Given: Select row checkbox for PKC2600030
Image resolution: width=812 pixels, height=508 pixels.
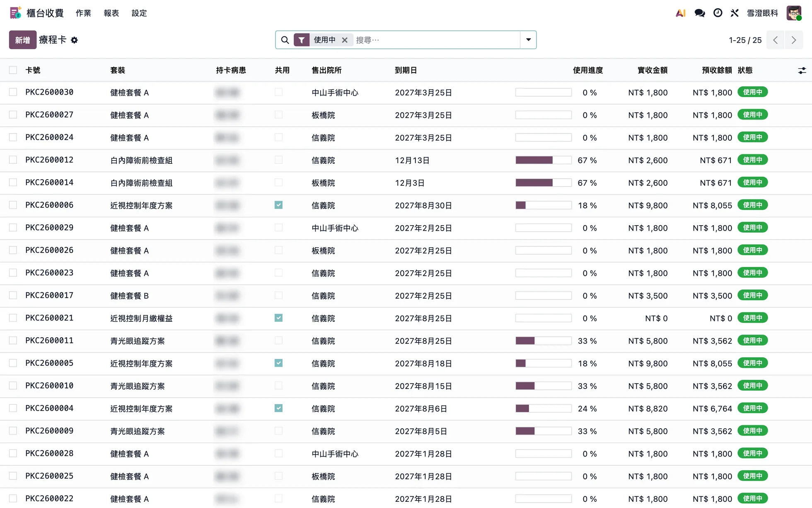Looking at the screenshot, I should pos(13,92).
